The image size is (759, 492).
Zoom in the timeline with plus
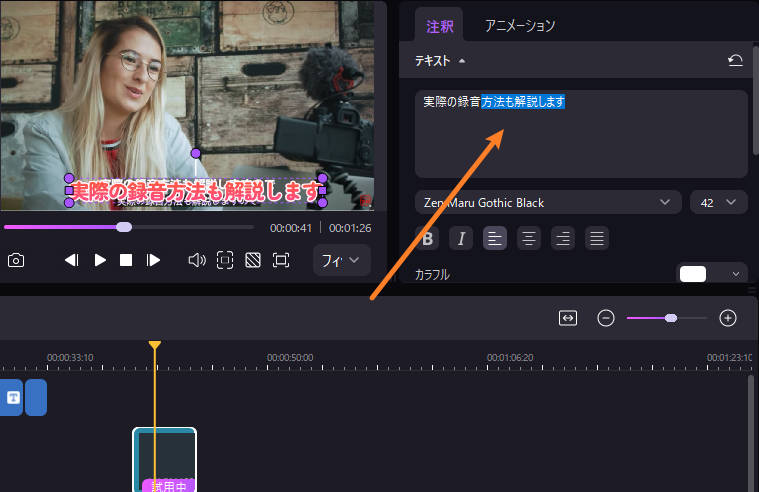[x=728, y=318]
